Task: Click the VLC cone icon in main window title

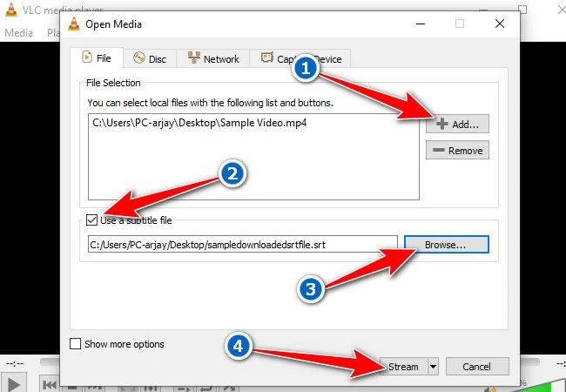Action: point(11,10)
